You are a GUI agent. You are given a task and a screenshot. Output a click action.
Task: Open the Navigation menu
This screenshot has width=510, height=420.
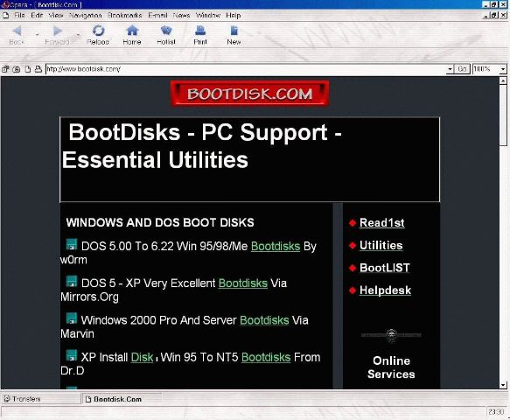pos(86,15)
